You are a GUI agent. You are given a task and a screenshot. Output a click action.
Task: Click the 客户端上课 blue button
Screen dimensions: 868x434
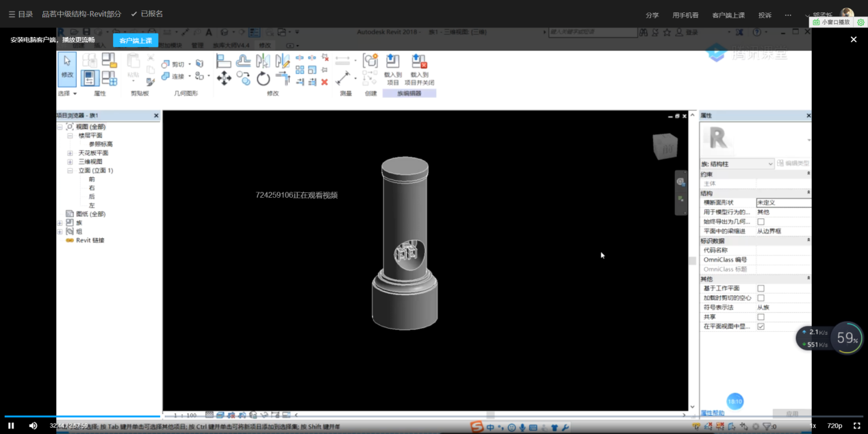[136, 40]
